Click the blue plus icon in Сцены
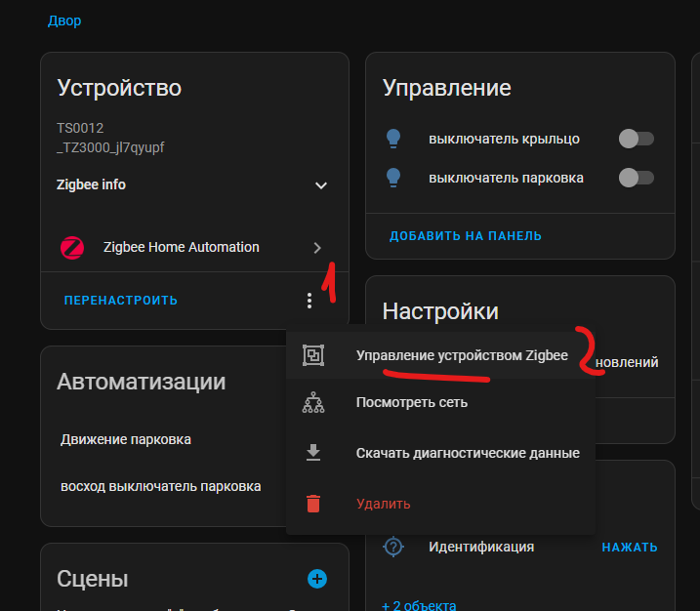Image resolution: width=700 pixels, height=611 pixels. pos(317,579)
